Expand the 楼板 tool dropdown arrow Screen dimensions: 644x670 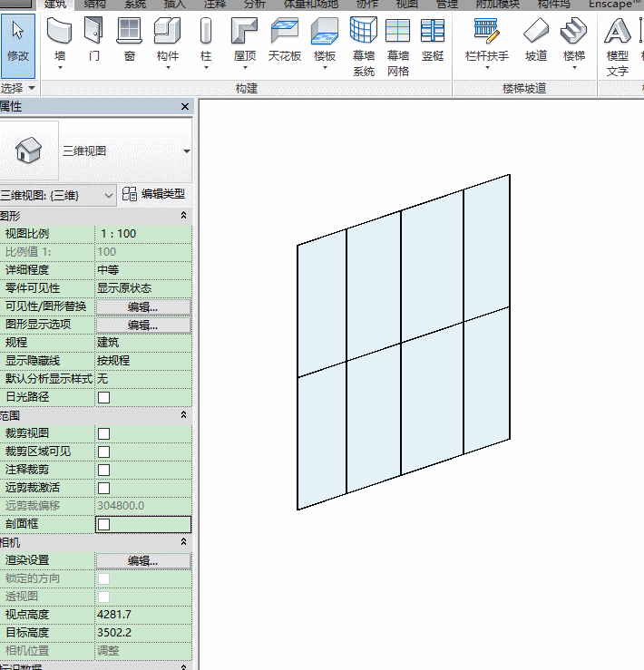click(x=325, y=67)
